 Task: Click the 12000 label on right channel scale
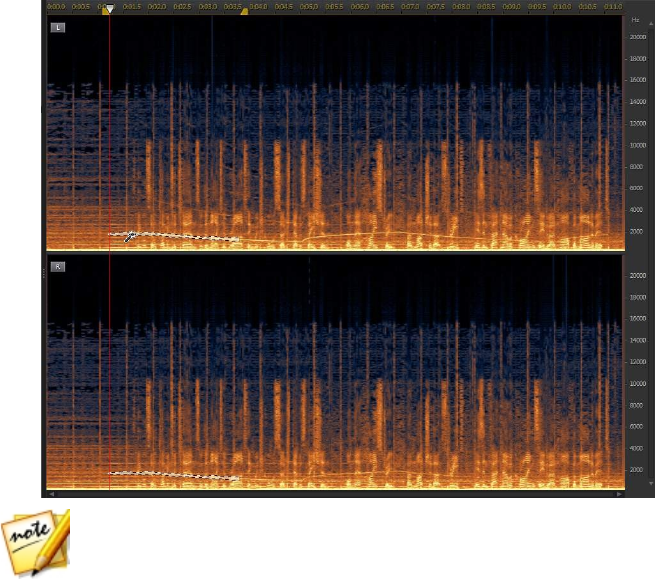638,362
